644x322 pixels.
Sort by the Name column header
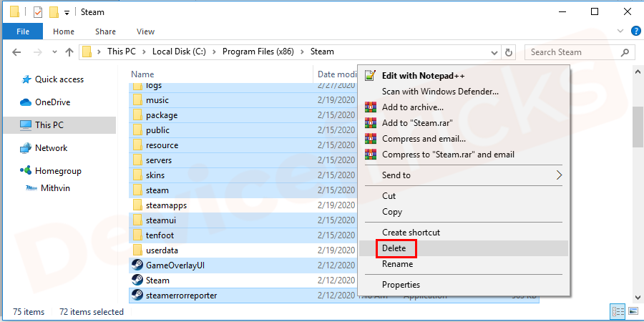142,74
